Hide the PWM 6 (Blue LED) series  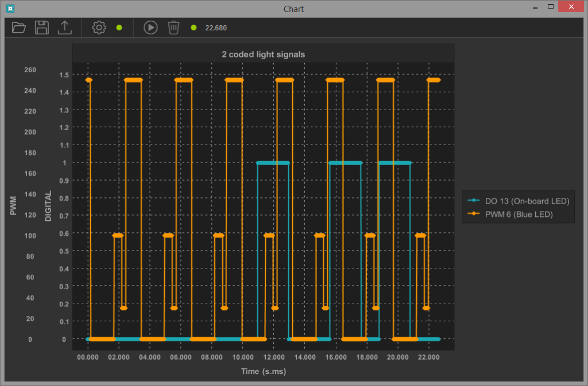coord(519,214)
